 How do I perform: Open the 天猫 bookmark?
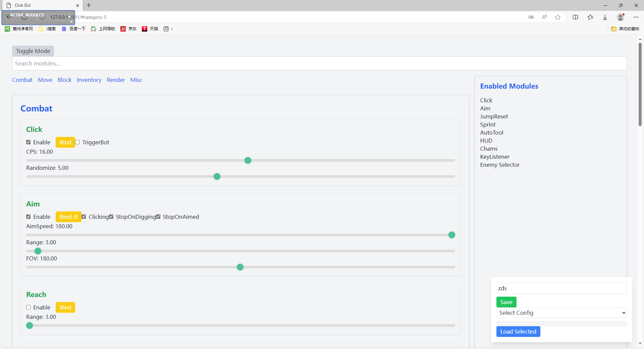coord(150,29)
